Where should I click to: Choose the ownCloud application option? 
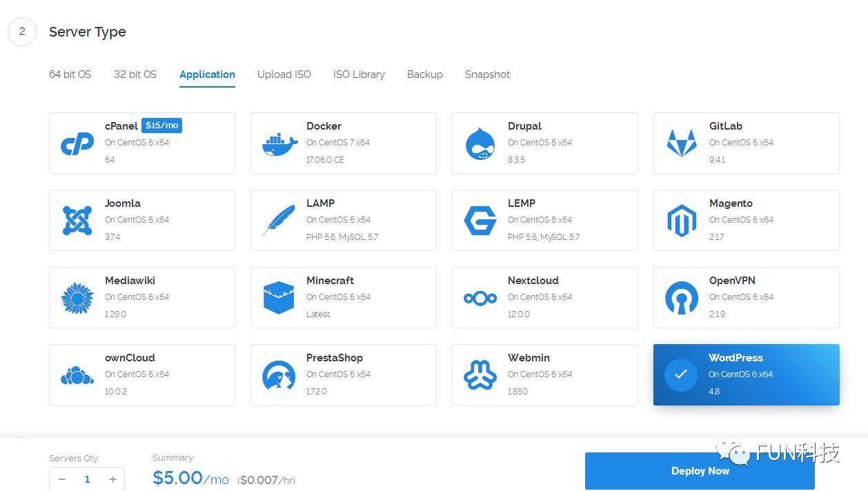141,374
